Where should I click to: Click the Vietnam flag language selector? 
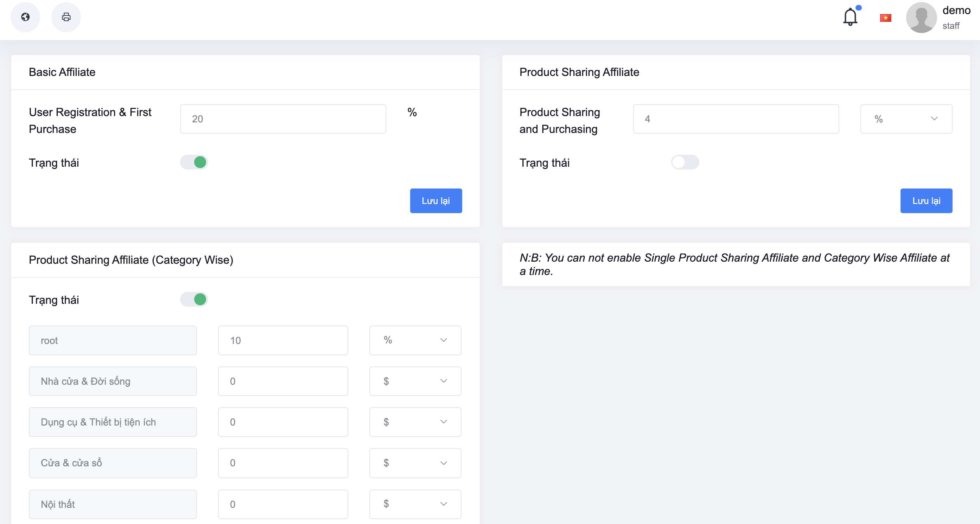point(886,18)
